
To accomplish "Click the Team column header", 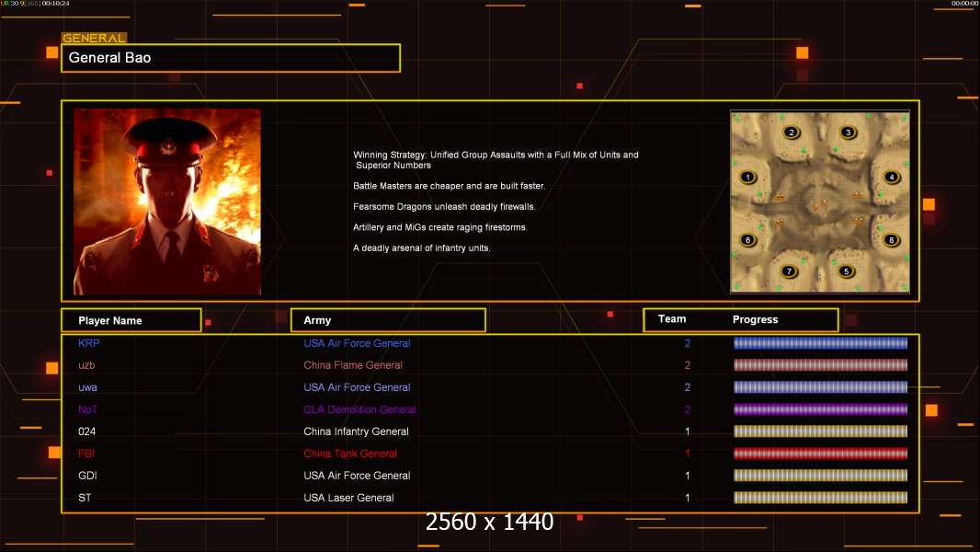I will click(x=672, y=319).
